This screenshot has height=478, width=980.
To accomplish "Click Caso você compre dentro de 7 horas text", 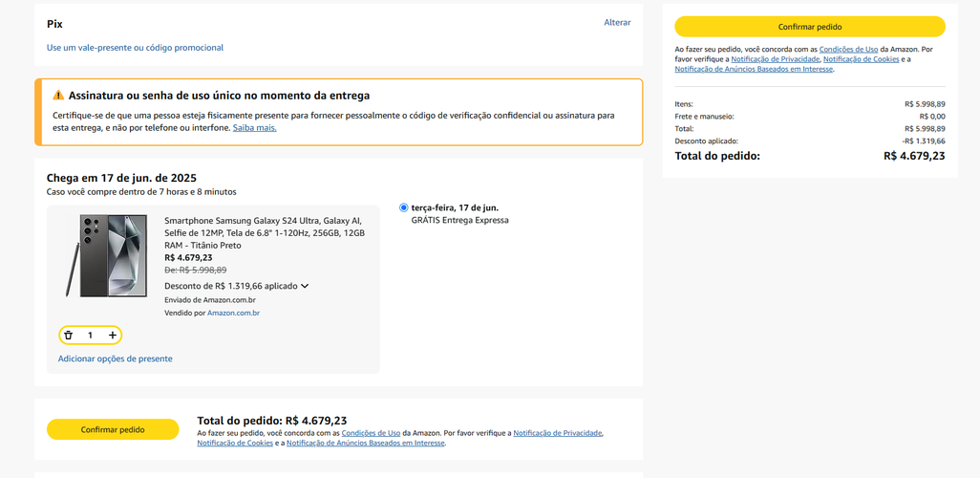I will (x=141, y=192).
